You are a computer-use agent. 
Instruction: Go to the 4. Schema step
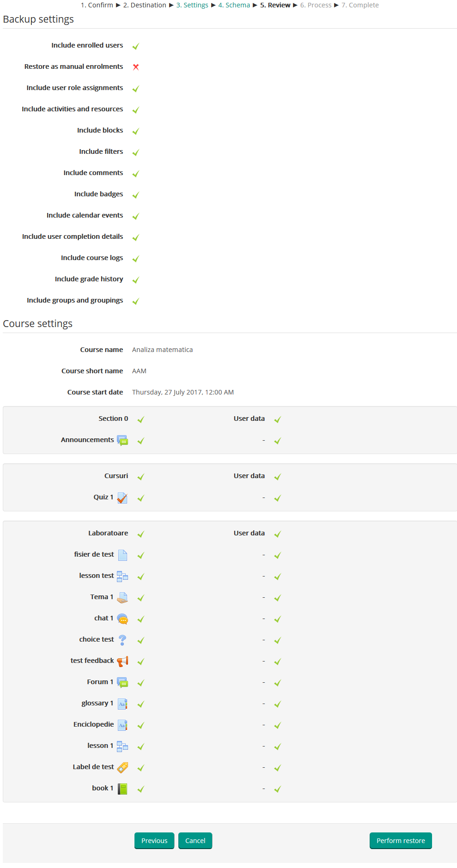[x=234, y=5]
